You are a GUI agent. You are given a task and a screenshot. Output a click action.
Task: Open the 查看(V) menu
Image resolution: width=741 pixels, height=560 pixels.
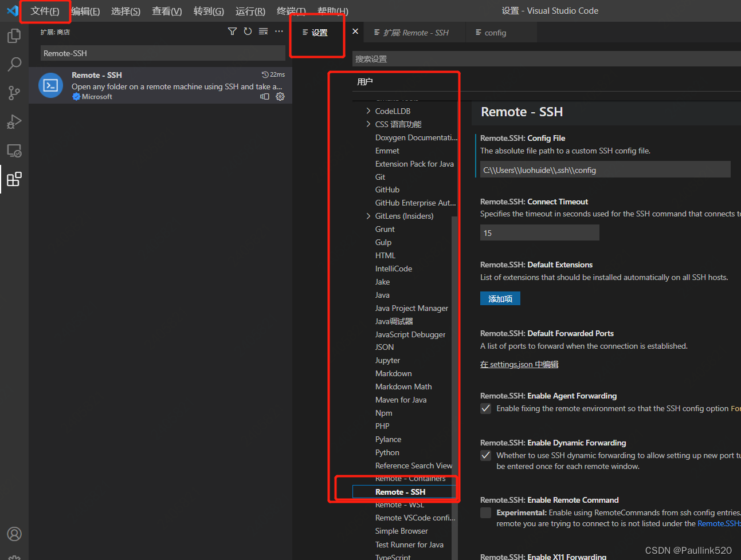(167, 11)
